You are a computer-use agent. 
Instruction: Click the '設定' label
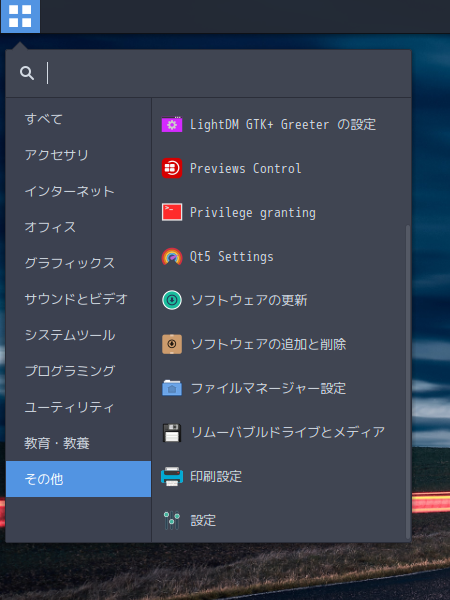tap(203, 520)
